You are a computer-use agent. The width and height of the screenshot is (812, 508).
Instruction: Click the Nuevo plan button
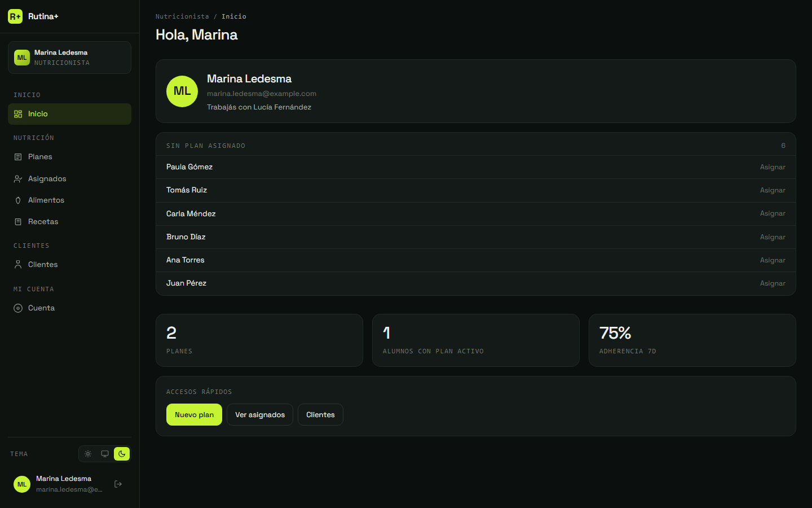tap(194, 415)
